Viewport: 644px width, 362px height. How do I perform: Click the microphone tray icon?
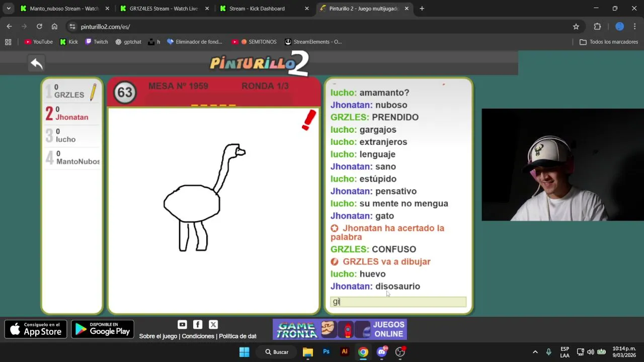[x=549, y=352]
